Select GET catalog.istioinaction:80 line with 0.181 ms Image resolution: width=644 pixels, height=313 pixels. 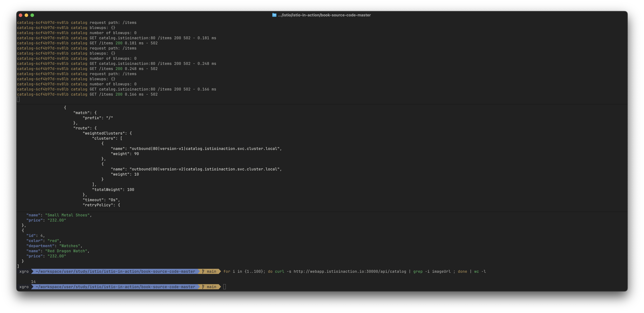pyautogui.click(x=117, y=38)
